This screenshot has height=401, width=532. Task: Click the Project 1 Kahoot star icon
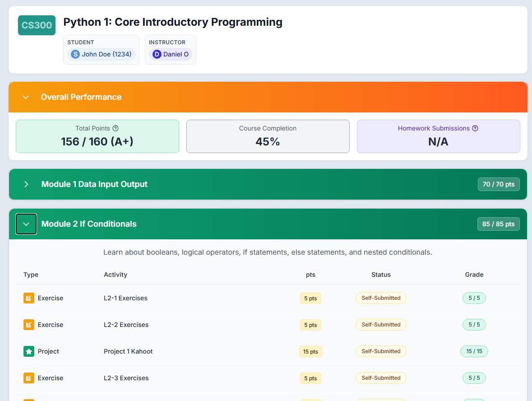click(x=29, y=351)
